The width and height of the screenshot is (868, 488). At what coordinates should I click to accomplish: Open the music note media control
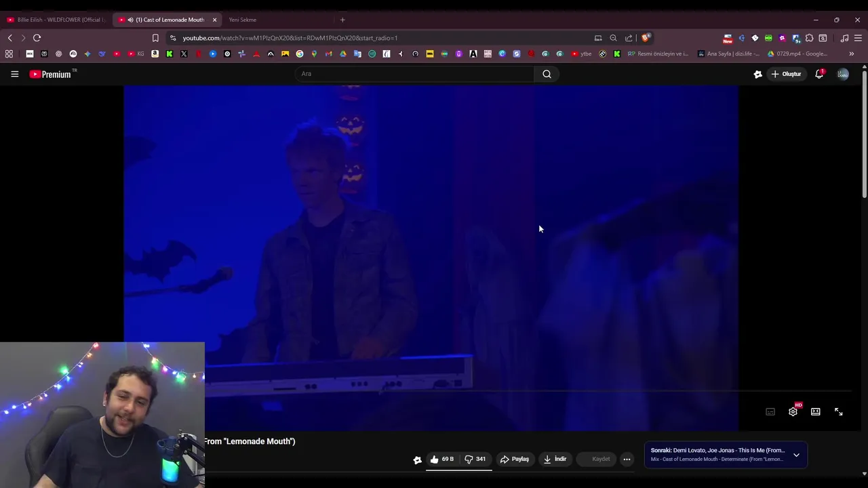pos(844,38)
